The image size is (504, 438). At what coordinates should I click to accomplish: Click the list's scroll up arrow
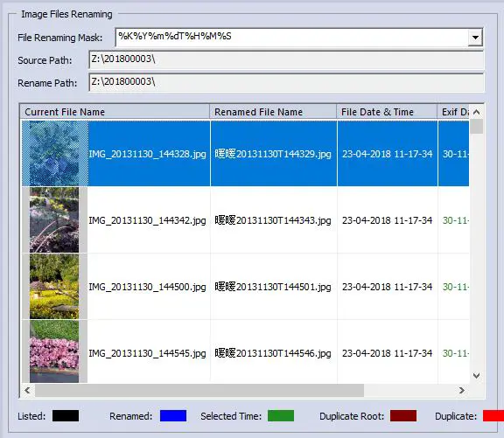pos(477,112)
